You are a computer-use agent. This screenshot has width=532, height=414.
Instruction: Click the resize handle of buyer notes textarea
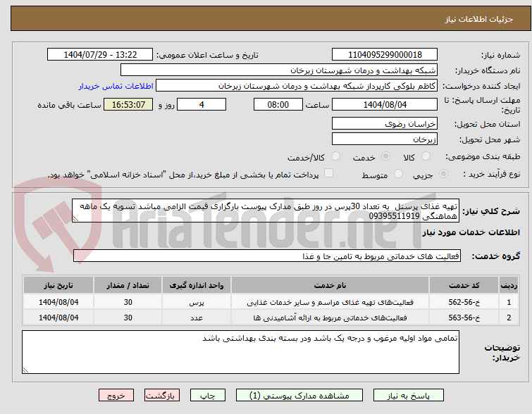click(26, 370)
